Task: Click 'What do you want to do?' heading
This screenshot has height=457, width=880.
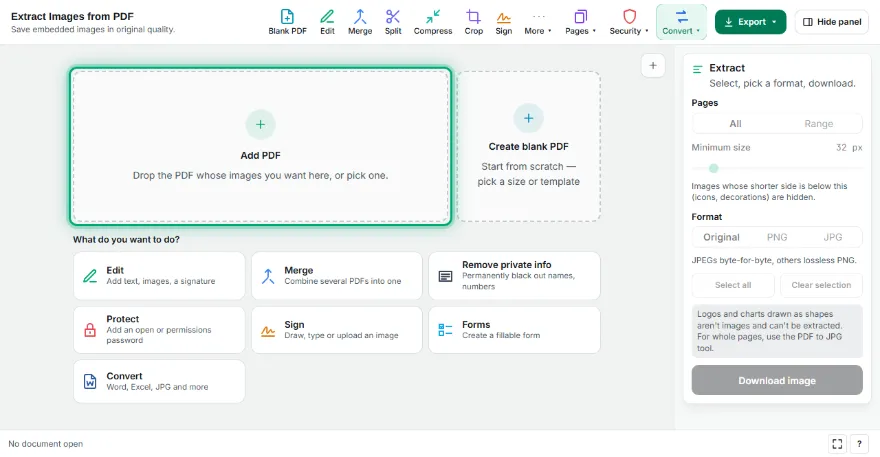Action: click(x=126, y=239)
